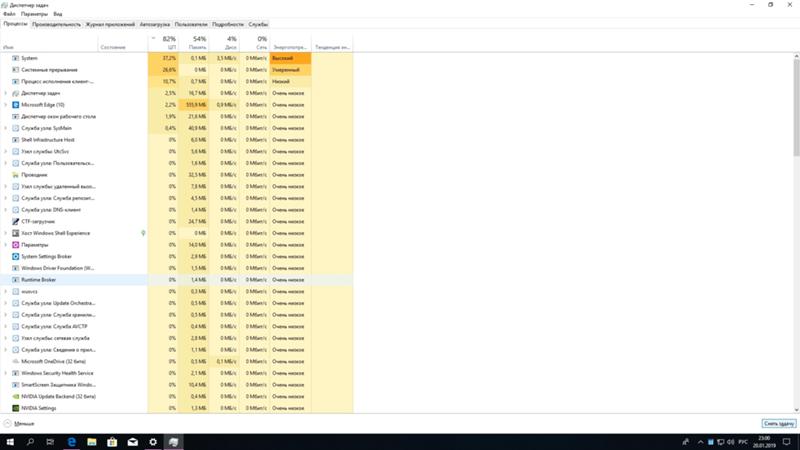This screenshot has width=800, height=450.
Task: Show hidden system tray icons
Action: click(701, 442)
